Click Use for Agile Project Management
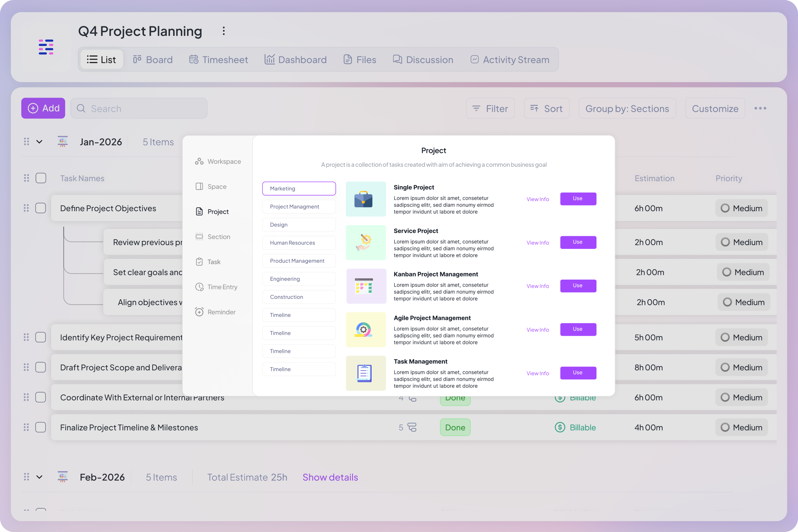 [578, 329]
